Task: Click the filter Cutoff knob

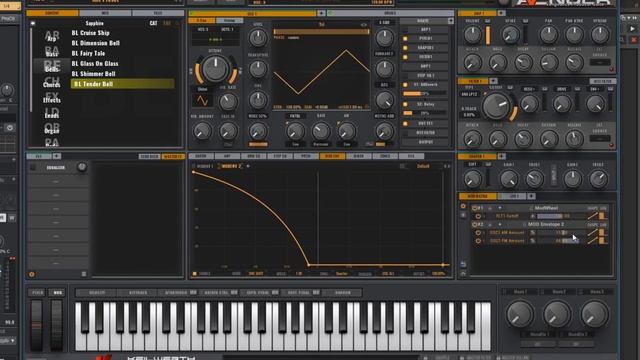Action: tap(496, 105)
